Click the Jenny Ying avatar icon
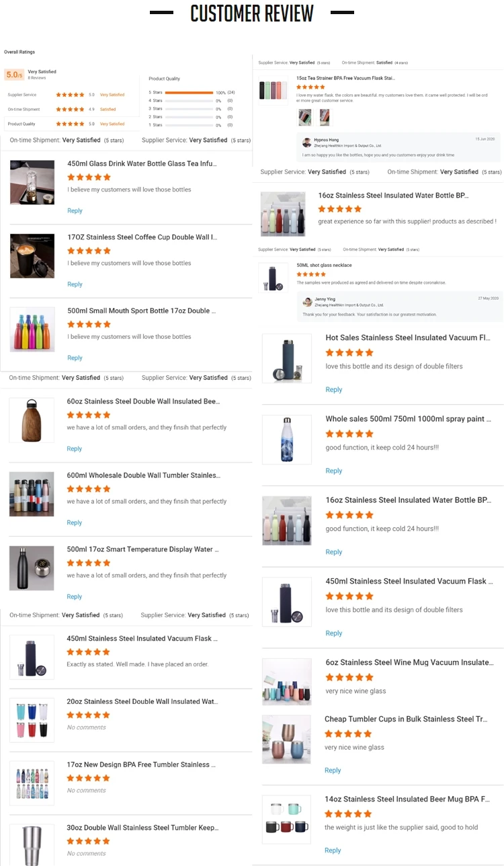The width and height of the screenshot is (504, 866). point(308,303)
